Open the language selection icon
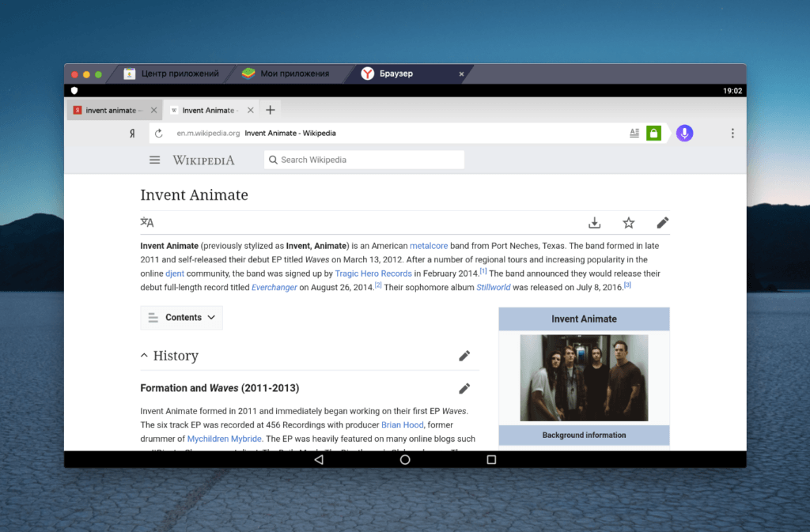Viewport: 810px width, 532px height. point(147,222)
